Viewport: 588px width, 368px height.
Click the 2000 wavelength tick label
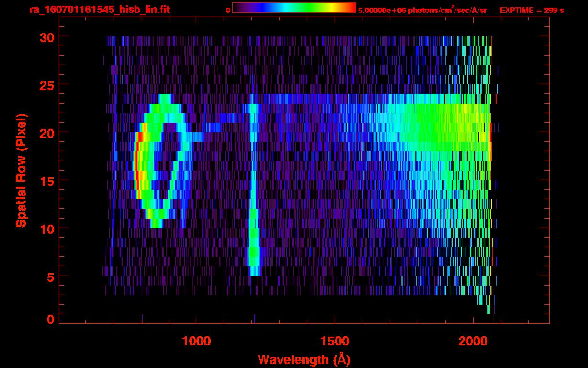point(474,341)
